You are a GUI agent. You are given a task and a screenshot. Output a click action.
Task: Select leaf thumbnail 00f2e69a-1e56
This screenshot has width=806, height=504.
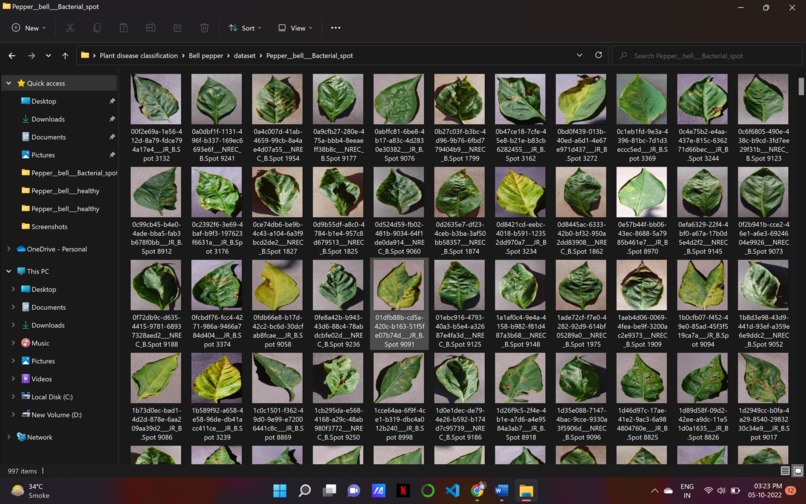pyautogui.click(x=156, y=99)
